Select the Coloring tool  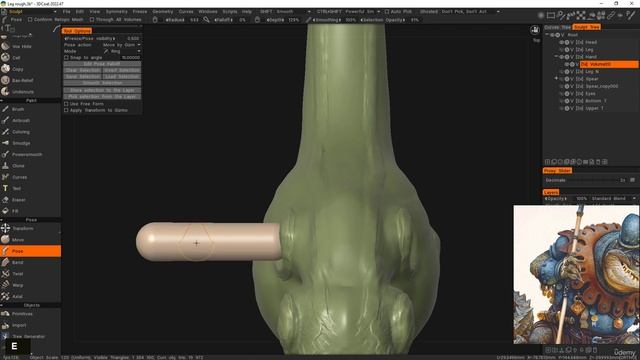20,132
